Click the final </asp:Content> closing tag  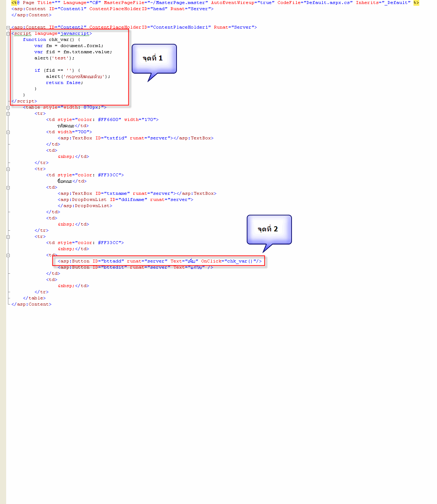coord(31,304)
